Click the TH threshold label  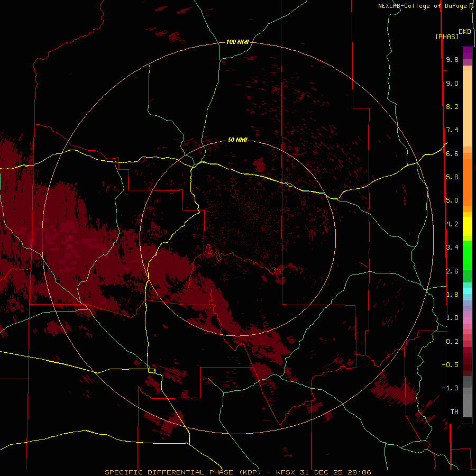tap(454, 412)
